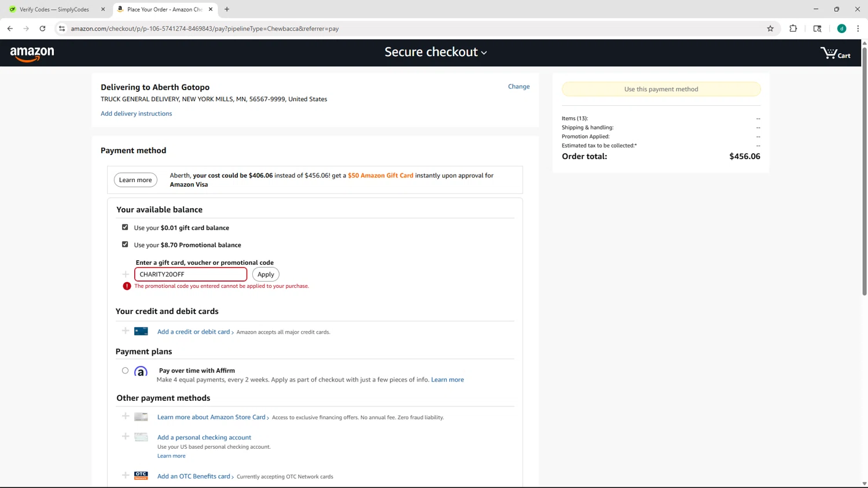Uncheck the $0.01 gift card balance
868x488 pixels.
tap(125, 227)
